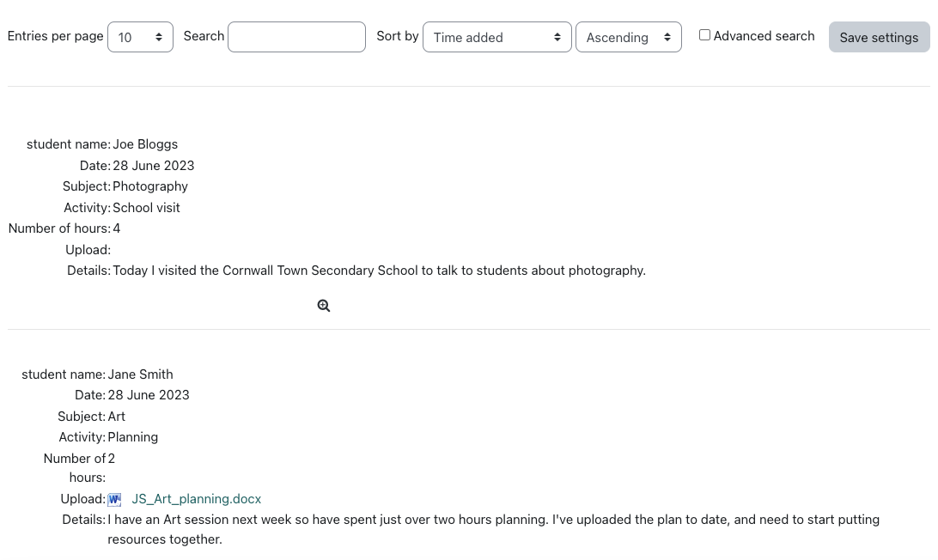Click the Photography subject value
Image resolution: width=938 pixels, height=560 pixels.
coord(150,186)
